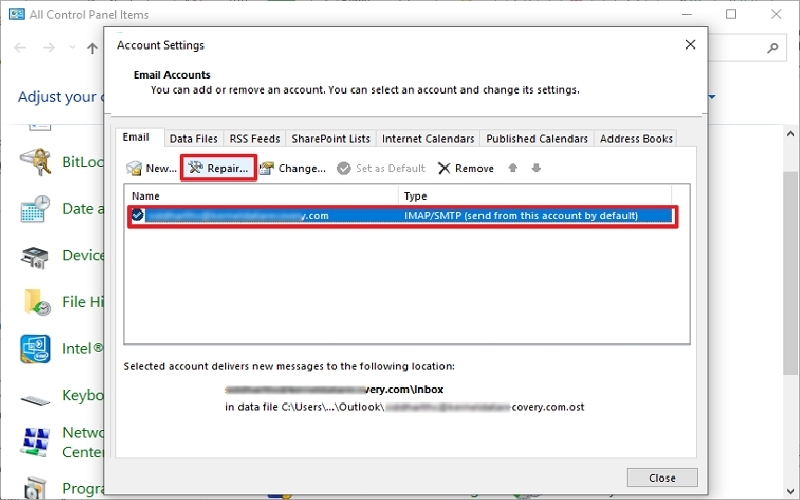Click the New account icon
The width and height of the screenshot is (800, 500).
pos(134,169)
